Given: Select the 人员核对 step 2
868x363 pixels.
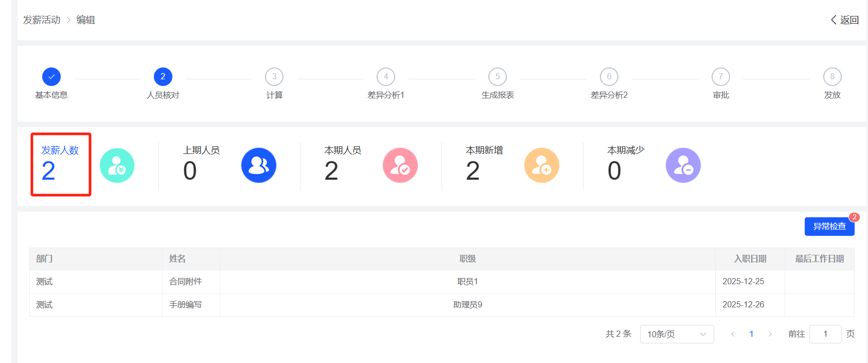Looking at the screenshot, I should coord(163,77).
